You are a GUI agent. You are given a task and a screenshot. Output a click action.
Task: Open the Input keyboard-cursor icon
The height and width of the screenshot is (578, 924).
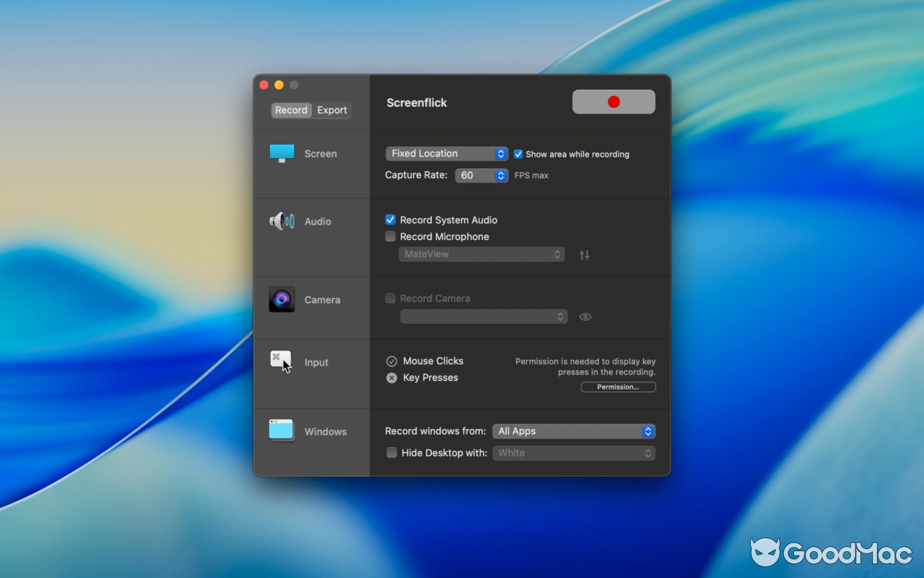point(282,361)
